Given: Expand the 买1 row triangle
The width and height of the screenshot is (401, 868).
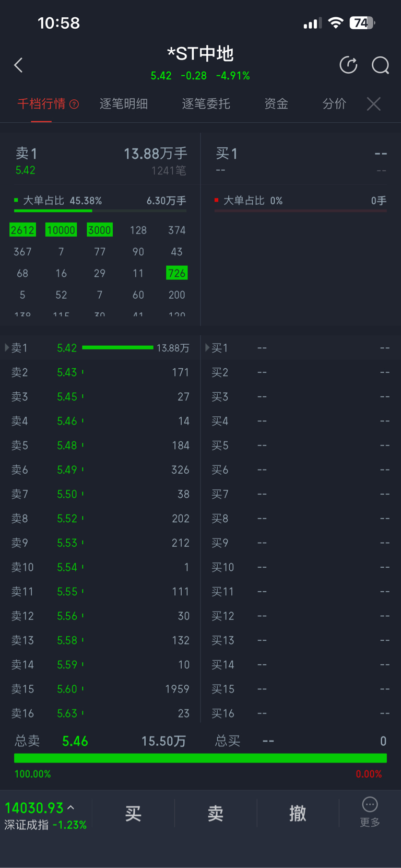Looking at the screenshot, I should point(207,348).
